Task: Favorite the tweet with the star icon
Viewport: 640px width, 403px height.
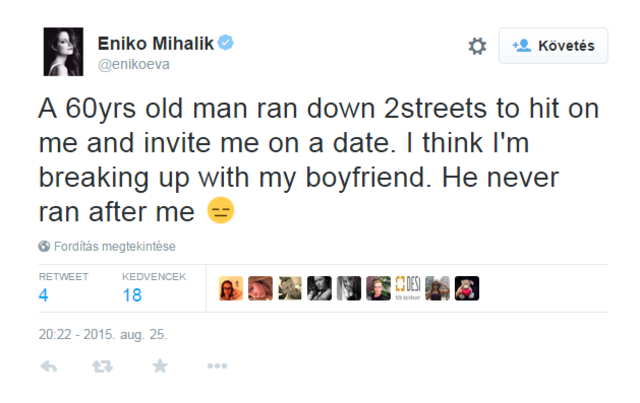Action: tap(159, 367)
